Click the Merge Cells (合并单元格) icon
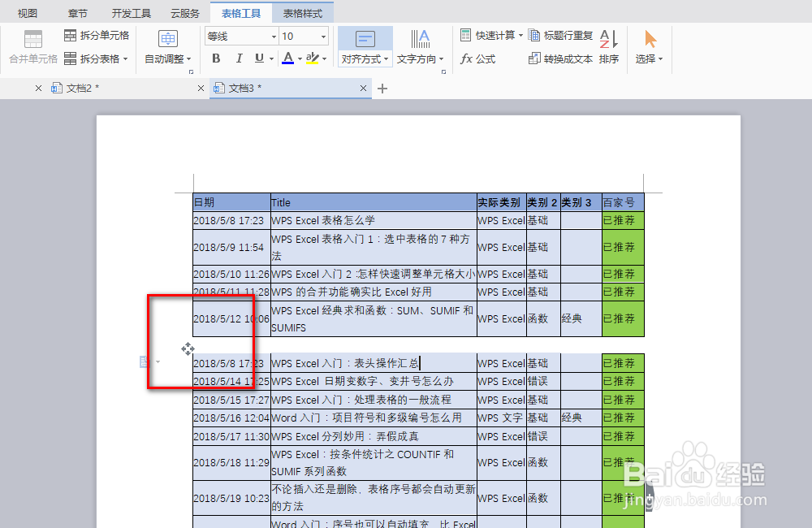This screenshot has height=528, width=812. [x=33, y=39]
